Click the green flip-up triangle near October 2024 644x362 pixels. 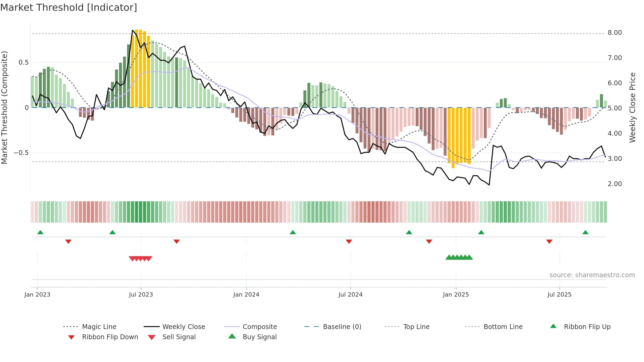coord(409,232)
